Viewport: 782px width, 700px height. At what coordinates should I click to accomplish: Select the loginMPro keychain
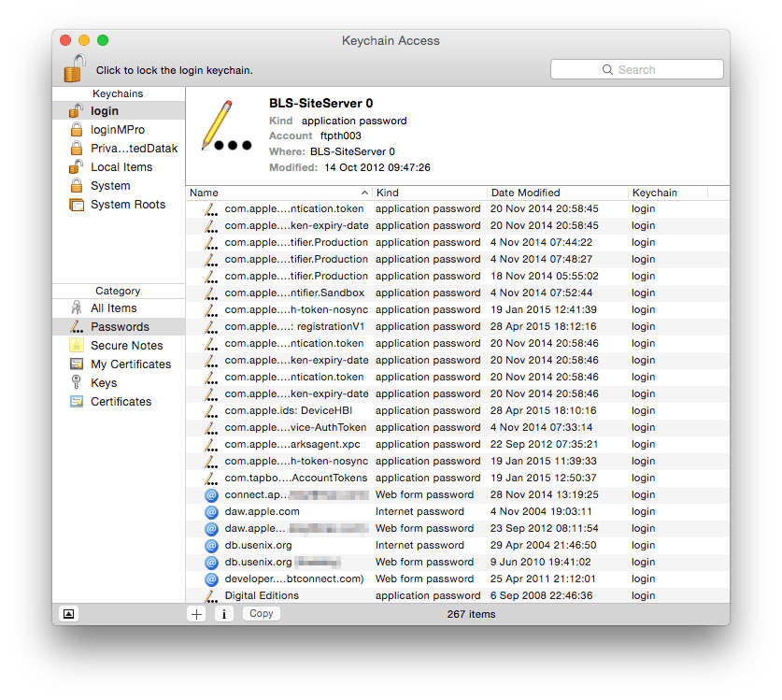[117, 130]
